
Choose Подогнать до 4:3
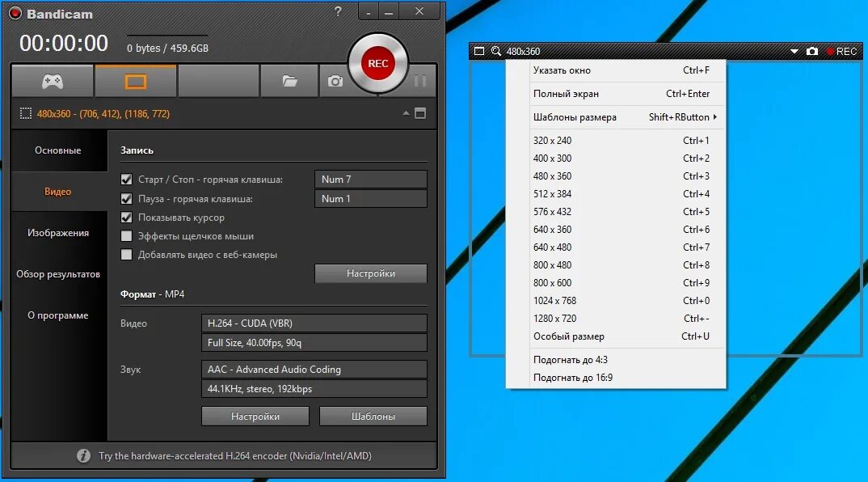point(616,360)
